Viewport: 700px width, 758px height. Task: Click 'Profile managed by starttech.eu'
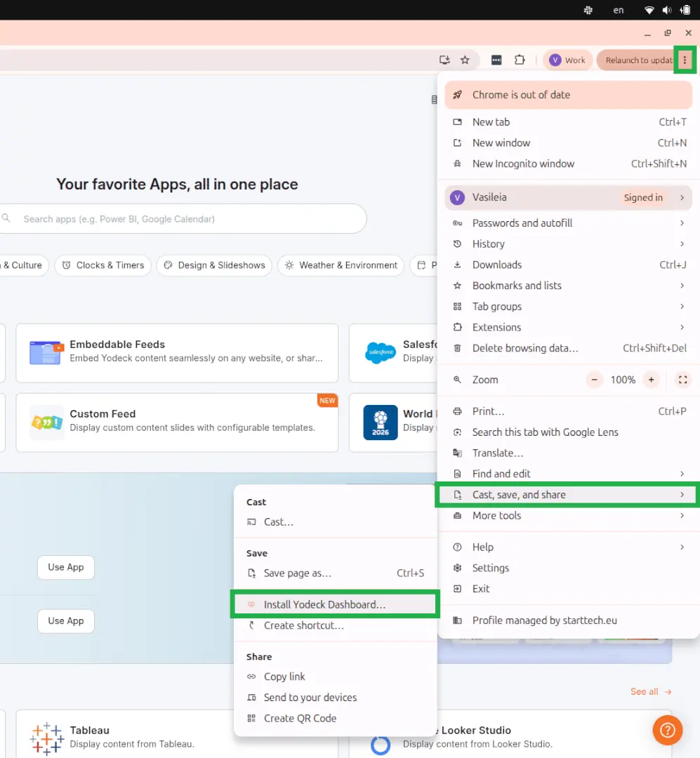568,620
